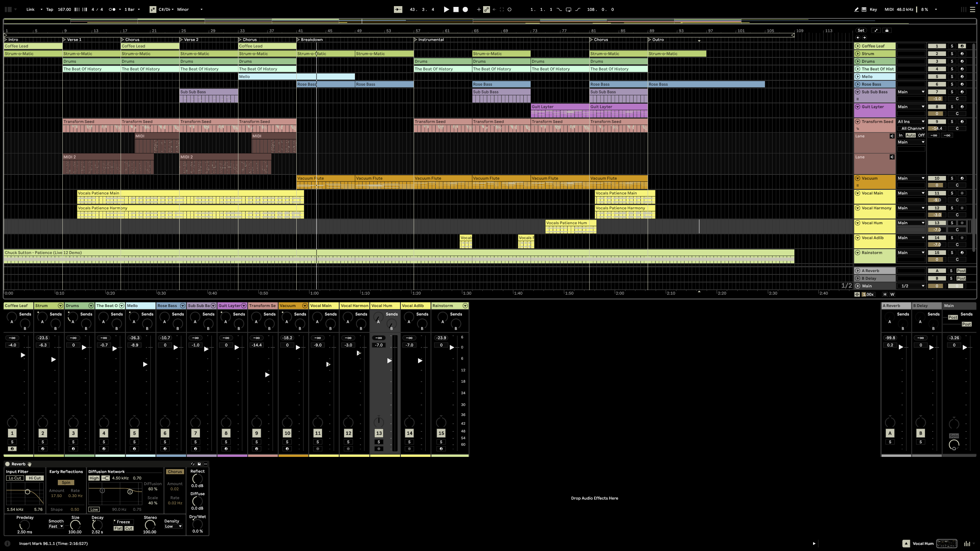Viewport: 980px width, 551px height.
Task: Open Sub Sub Bass Main output dropdown
Action: click(x=911, y=92)
